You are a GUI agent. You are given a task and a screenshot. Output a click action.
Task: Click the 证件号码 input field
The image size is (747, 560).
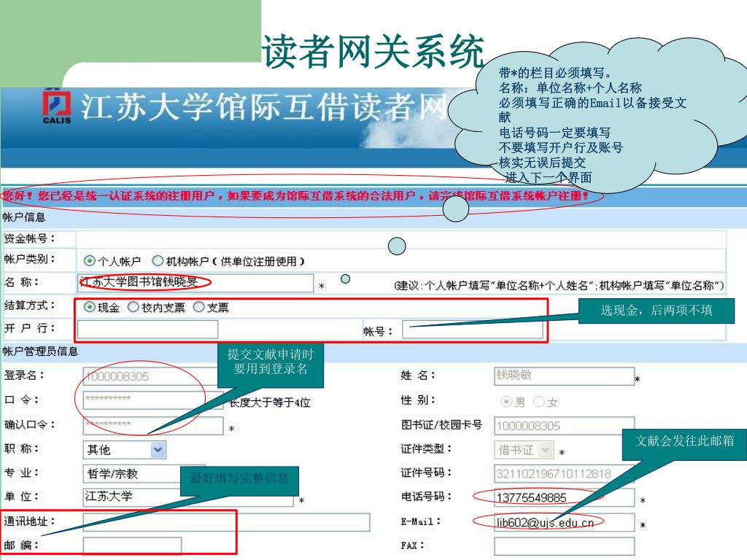[x=565, y=473]
